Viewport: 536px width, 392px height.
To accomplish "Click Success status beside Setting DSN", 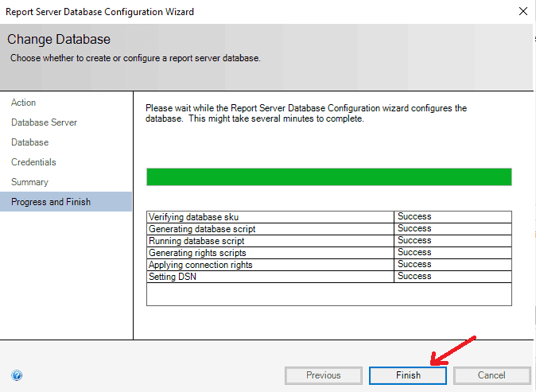I will pyautogui.click(x=414, y=277).
